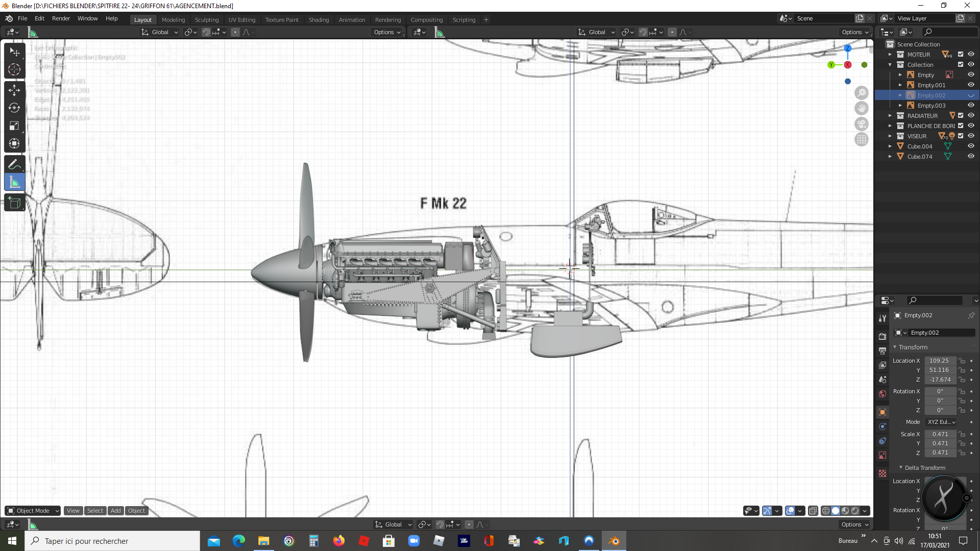This screenshot has height=551, width=980.
Task: Collapse the Delta Transform panel
Action: tap(901, 467)
